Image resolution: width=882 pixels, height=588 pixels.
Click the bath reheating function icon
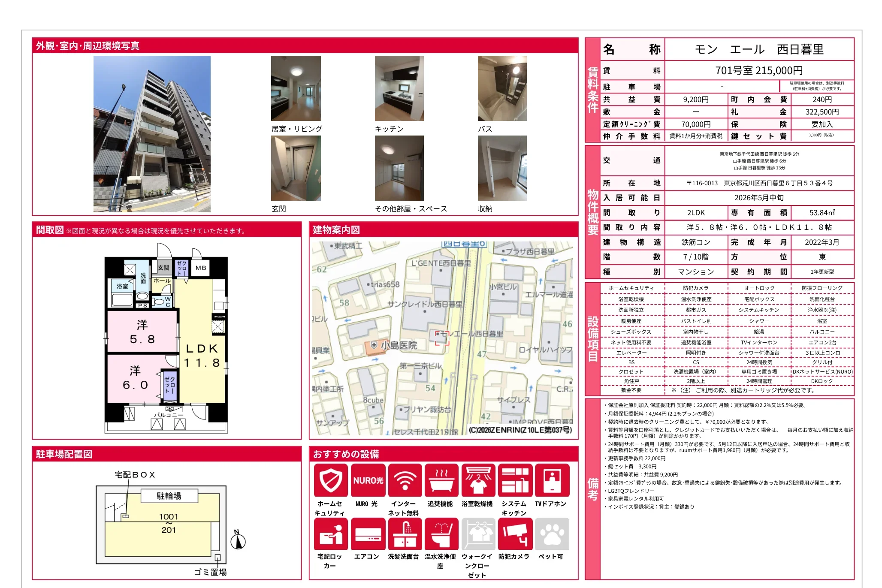point(441,480)
